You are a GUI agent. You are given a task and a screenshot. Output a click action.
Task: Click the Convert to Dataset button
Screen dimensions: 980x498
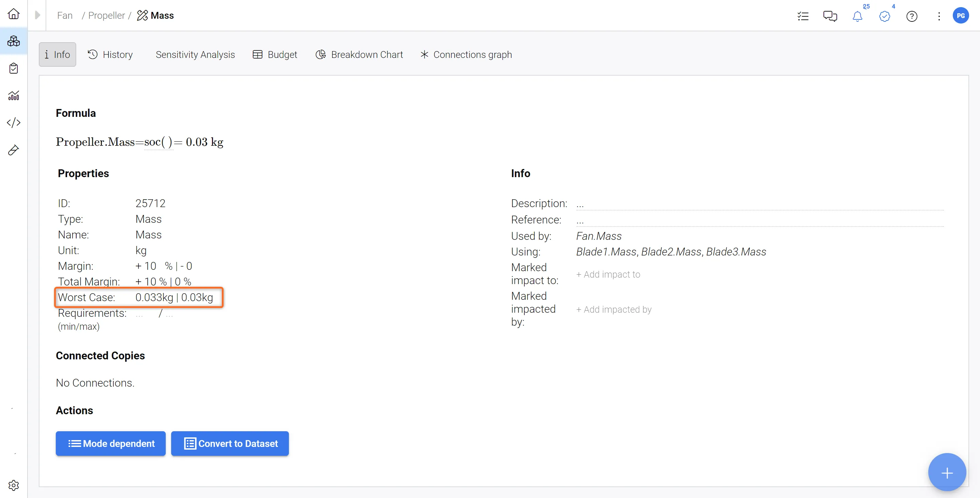230,443
